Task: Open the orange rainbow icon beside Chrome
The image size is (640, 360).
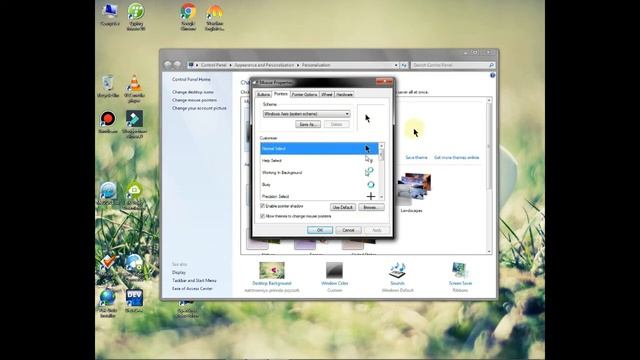Action: [x=214, y=16]
